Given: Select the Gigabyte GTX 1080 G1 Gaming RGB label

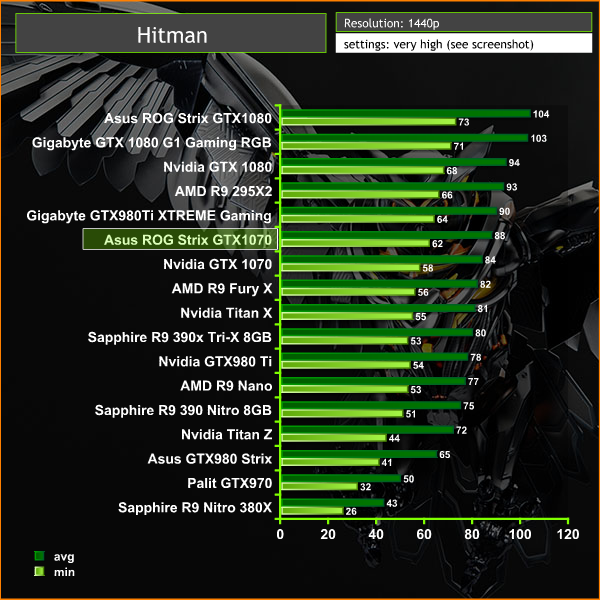Looking at the screenshot, I should coord(152,143).
